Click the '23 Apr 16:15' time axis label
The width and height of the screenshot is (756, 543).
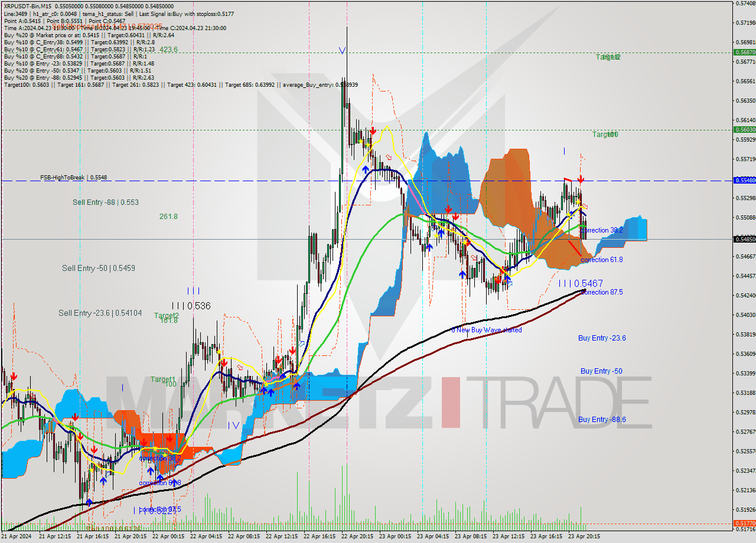(x=546, y=537)
